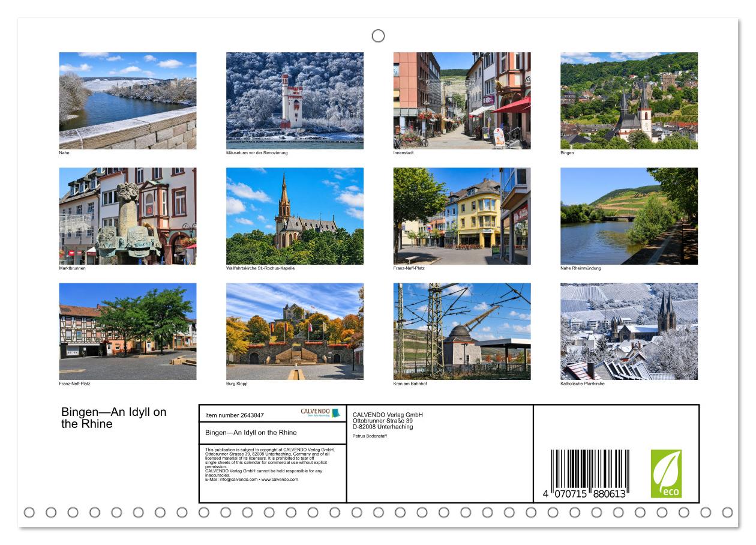Open the Marktbrunnen fountain photo
This screenshot has width=756, height=545.
[128, 216]
